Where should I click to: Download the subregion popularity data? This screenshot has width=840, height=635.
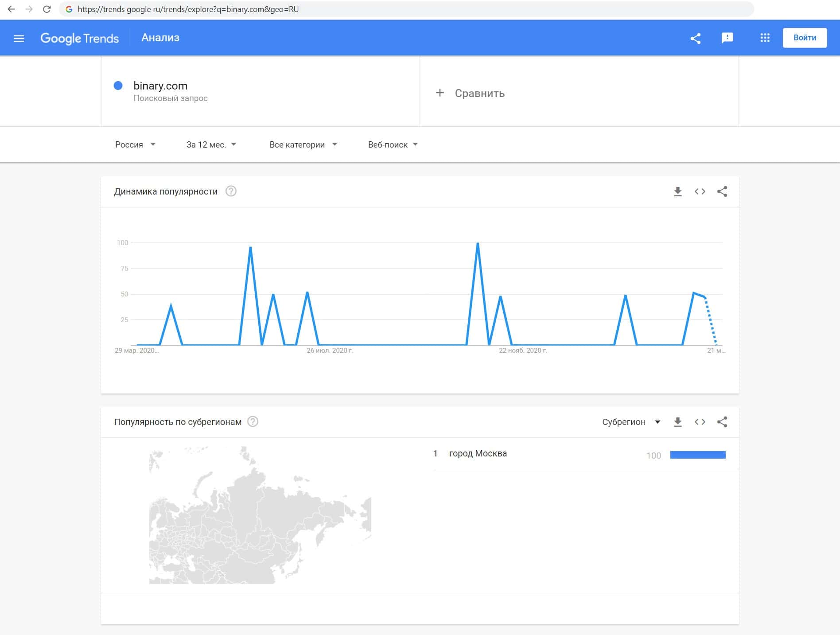pos(678,422)
